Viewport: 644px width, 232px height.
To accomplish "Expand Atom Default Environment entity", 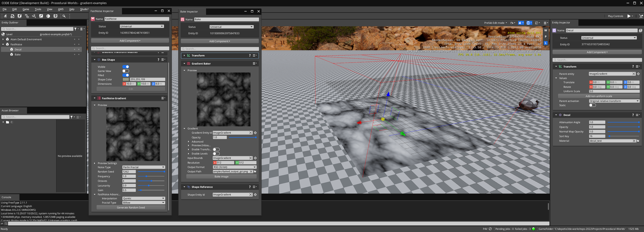I will [x=3, y=39].
